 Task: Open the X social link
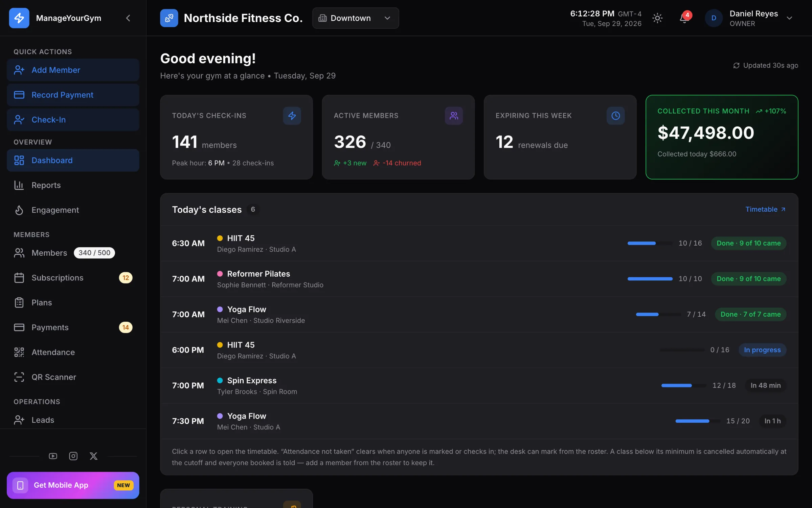(x=93, y=456)
